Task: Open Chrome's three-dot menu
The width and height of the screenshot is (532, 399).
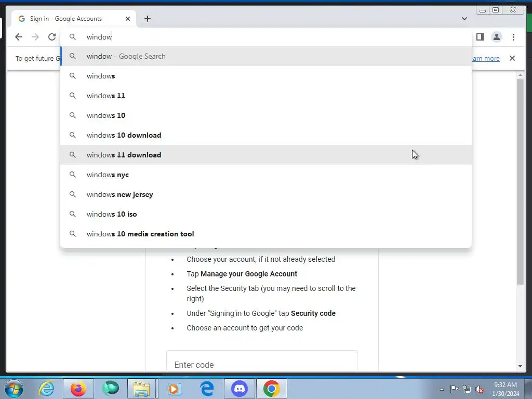Action: pyautogui.click(x=513, y=37)
